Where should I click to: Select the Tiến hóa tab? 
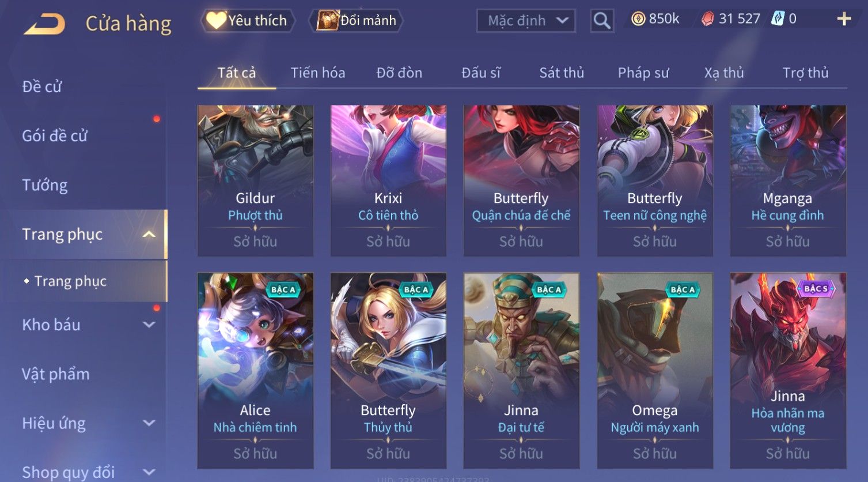[x=318, y=73]
